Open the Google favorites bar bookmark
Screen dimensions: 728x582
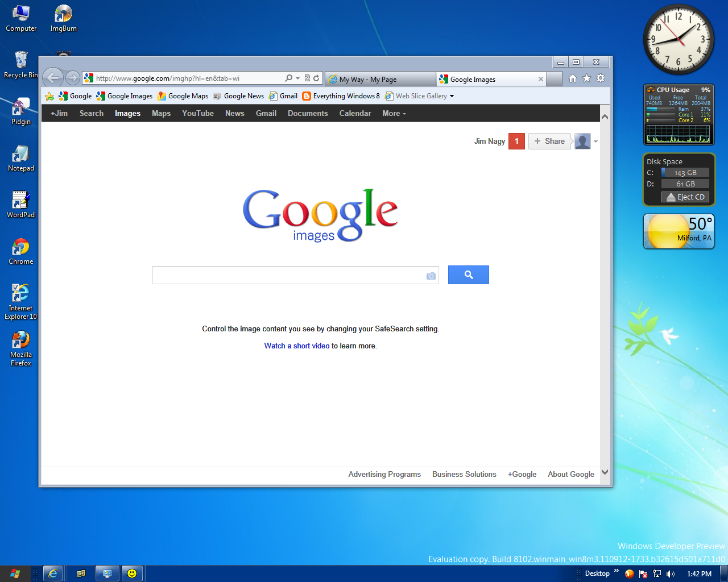(75, 96)
